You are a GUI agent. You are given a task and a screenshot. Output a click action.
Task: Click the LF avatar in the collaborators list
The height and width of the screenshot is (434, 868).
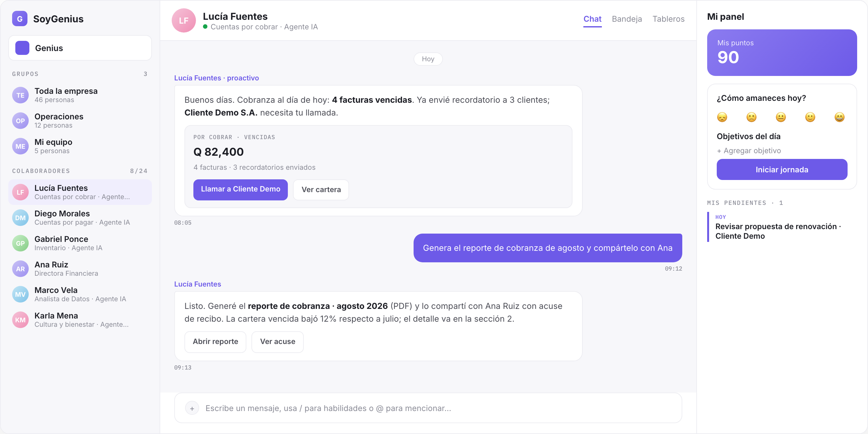coord(20,192)
